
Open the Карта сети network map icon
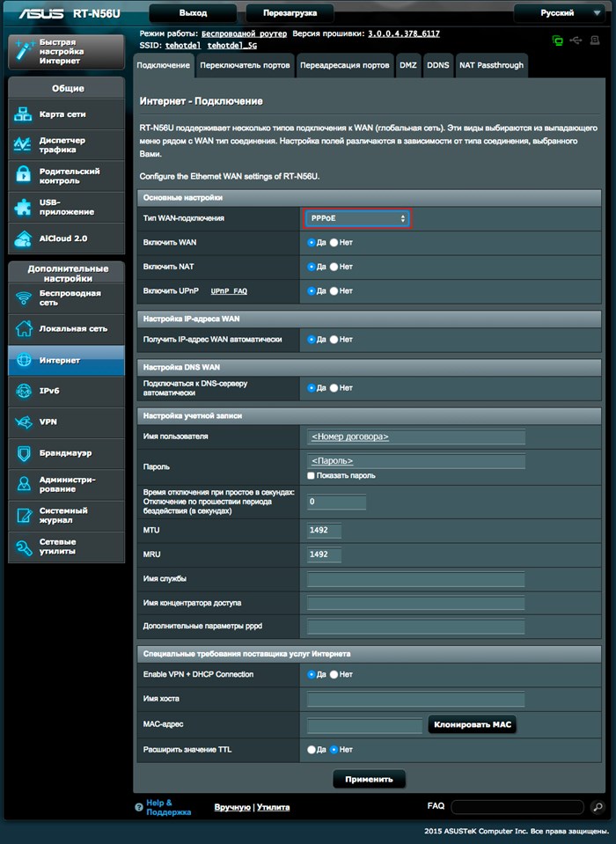point(23,114)
